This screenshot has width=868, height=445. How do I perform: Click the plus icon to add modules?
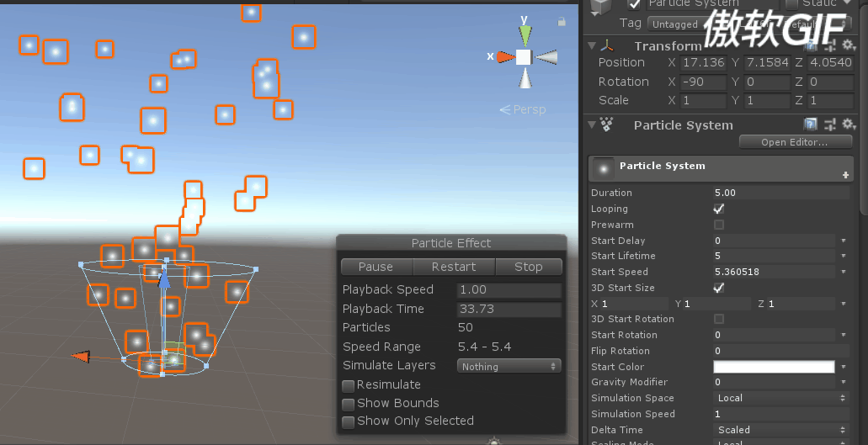(x=845, y=175)
